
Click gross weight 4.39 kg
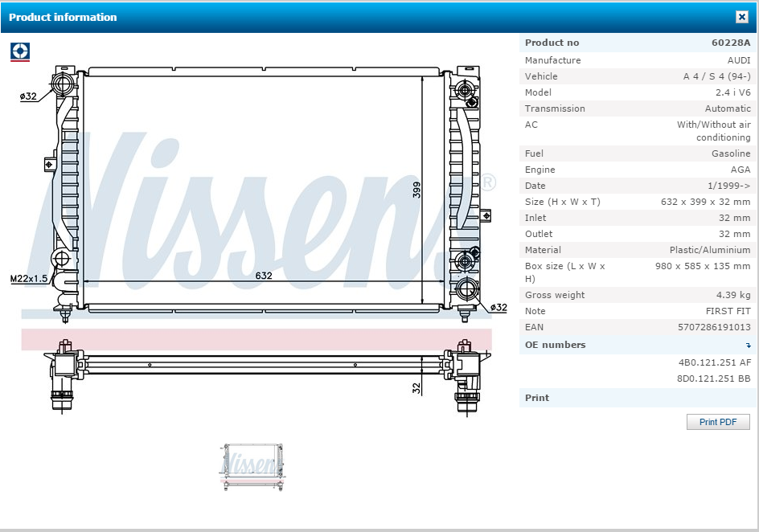pyautogui.click(x=733, y=295)
